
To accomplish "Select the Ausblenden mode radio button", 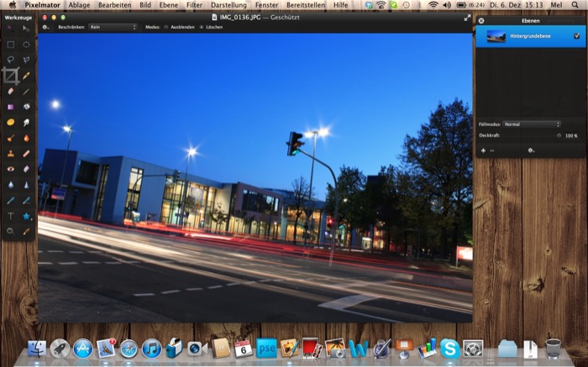I will [x=165, y=27].
